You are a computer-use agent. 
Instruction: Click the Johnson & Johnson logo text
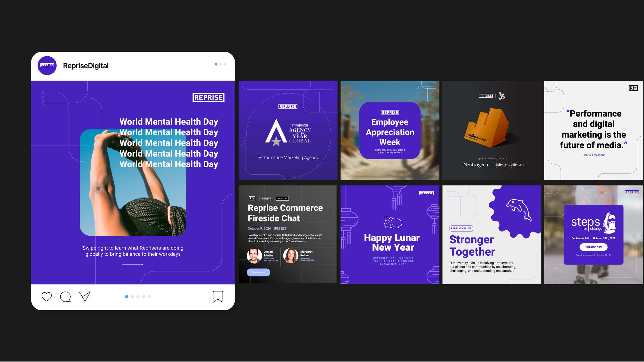[x=510, y=165]
